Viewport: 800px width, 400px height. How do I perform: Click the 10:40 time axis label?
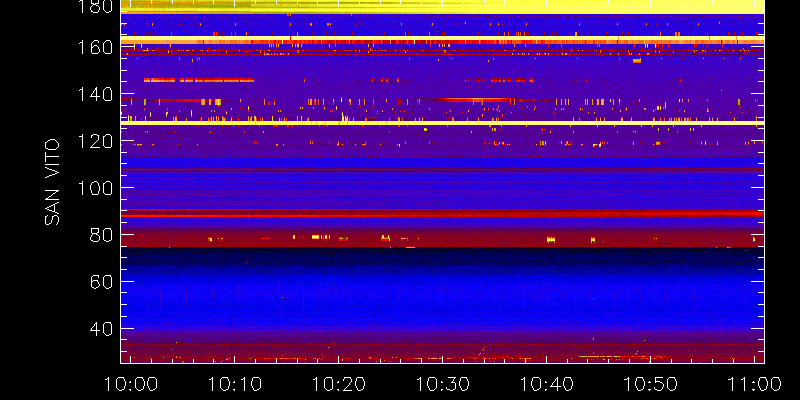click(x=546, y=384)
